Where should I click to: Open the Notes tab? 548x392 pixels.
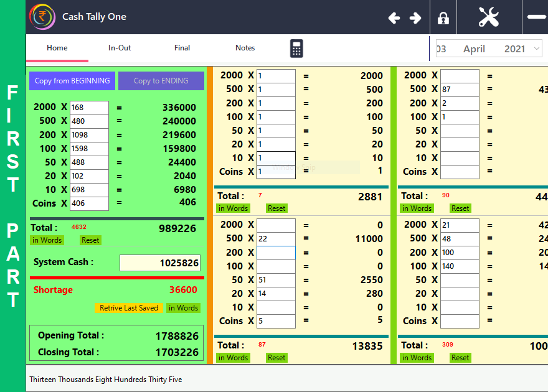[245, 48]
